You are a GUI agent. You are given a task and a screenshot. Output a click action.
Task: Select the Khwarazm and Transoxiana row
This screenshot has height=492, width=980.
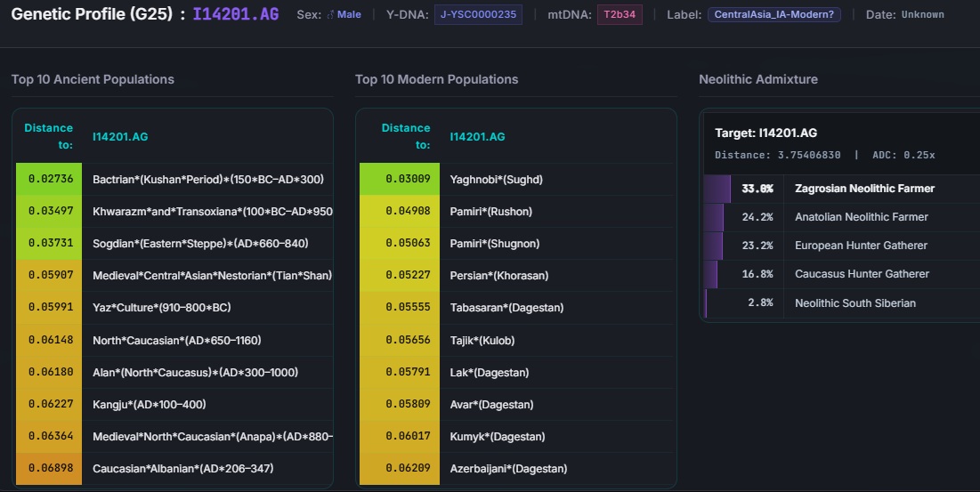[x=174, y=211]
